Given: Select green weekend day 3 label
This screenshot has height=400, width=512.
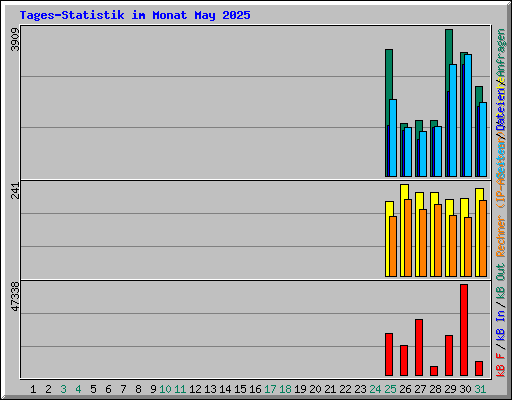Looking at the screenshot, I should (63, 389).
